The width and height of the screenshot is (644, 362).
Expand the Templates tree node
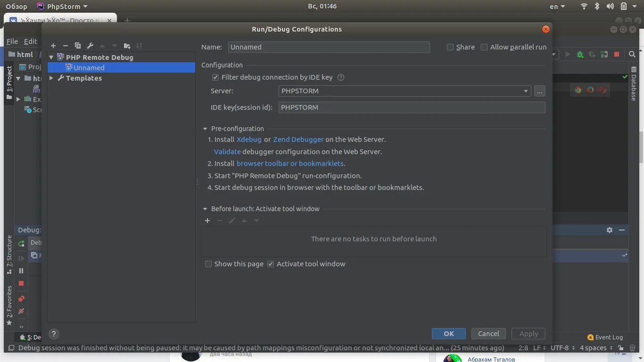[51, 78]
